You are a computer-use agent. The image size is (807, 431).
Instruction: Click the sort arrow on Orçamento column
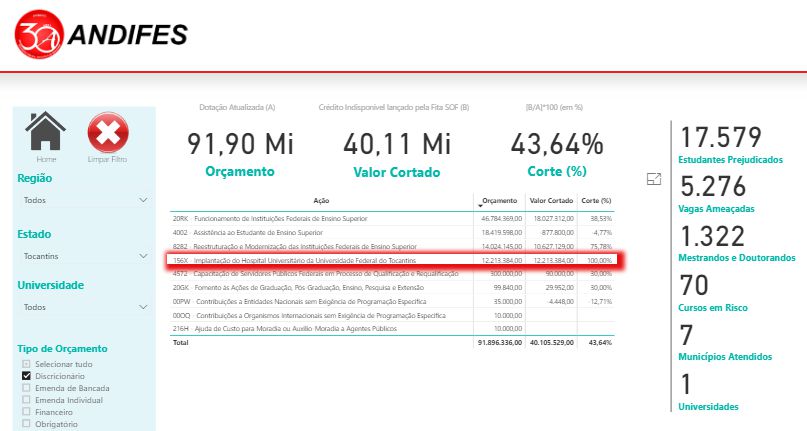coord(481,203)
